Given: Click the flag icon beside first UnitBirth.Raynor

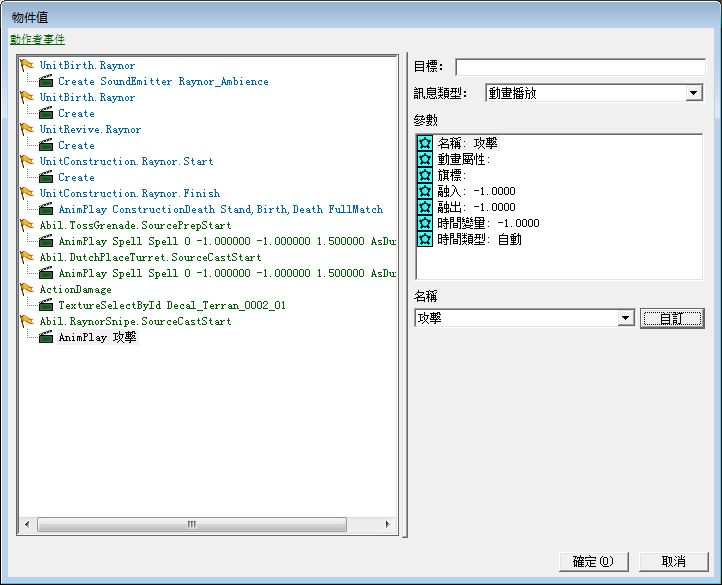Looking at the screenshot, I should [x=27, y=65].
